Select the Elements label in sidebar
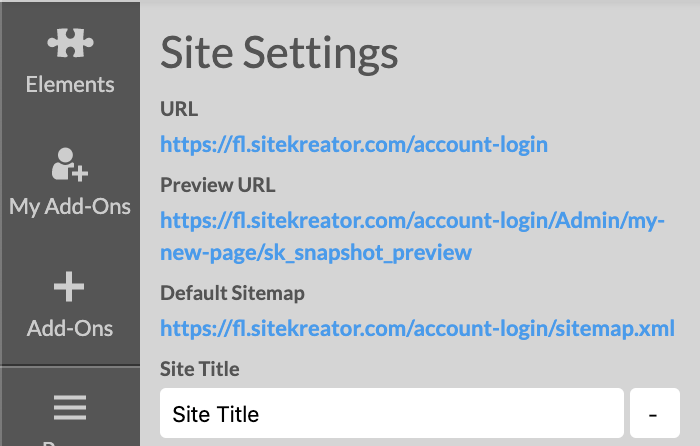This screenshot has width=700, height=446. pyautogui.click(x=70, y=84)
